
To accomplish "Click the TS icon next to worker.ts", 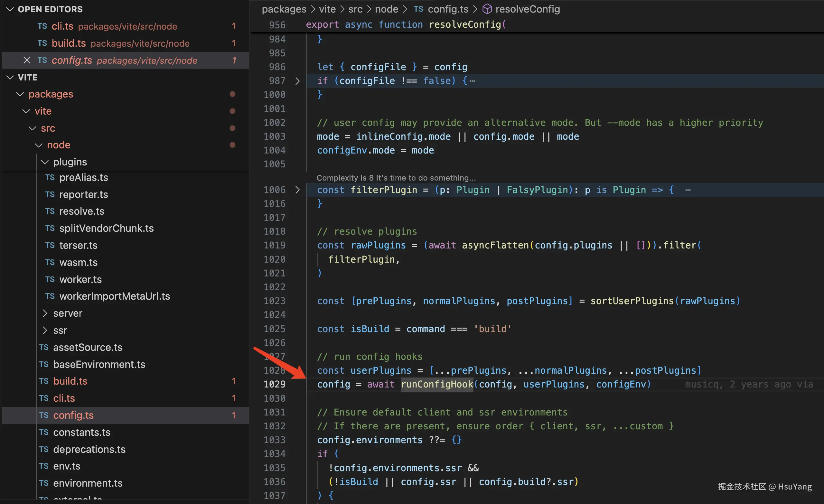I will click(x=50, y=279).
